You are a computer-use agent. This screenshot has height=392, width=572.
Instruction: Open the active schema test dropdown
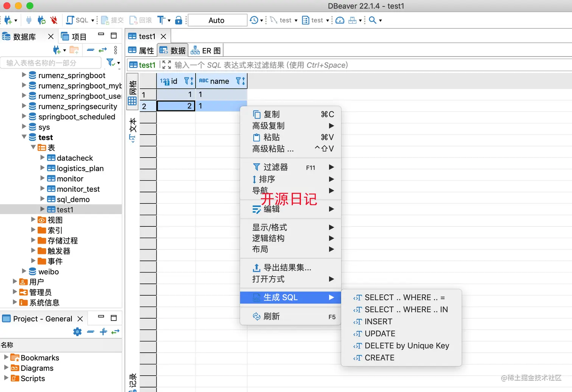(316, 20)
